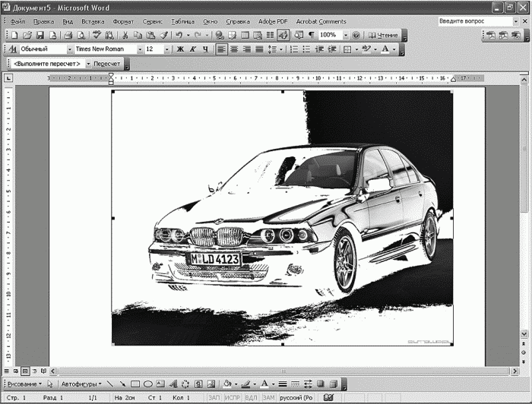This screenshot has height=404, width=532.
Task: Toggle italic formatting (К)
Action: click(x=193, y=49)
